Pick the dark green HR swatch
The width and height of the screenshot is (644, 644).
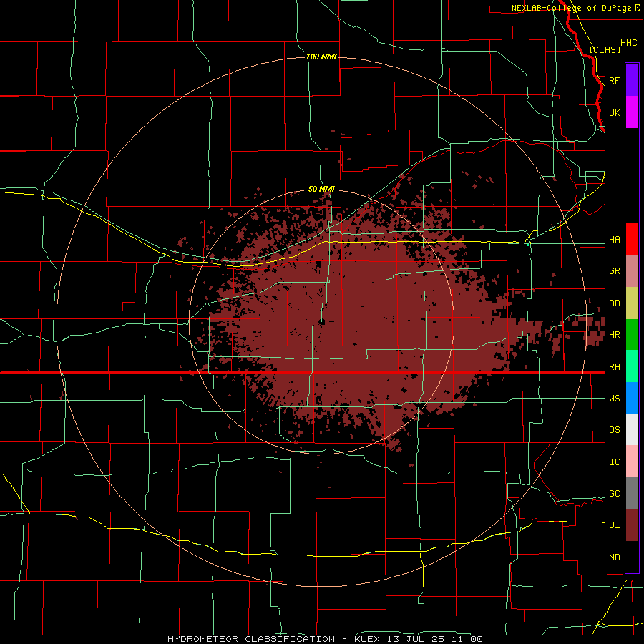(632, 335)
